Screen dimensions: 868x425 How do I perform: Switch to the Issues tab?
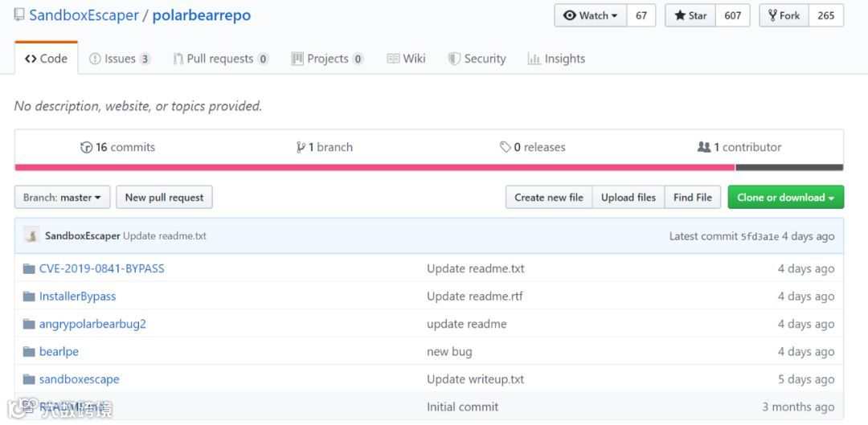[119, 59]
